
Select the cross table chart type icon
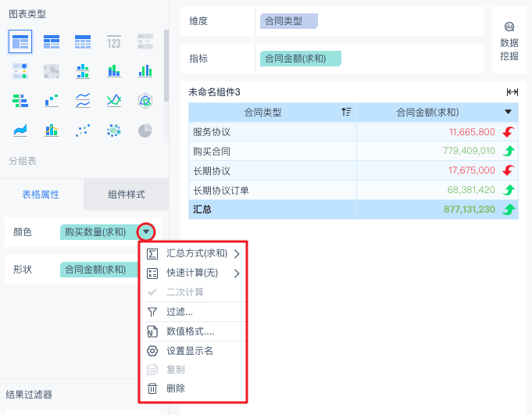[52, 41]
